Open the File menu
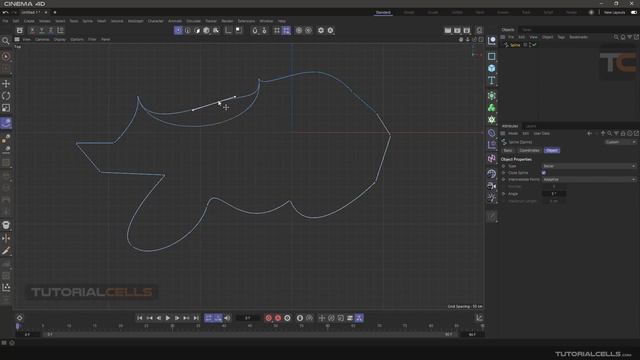This screenshot has height=360, width=640. pyautogui.click(x=5, y=21)
